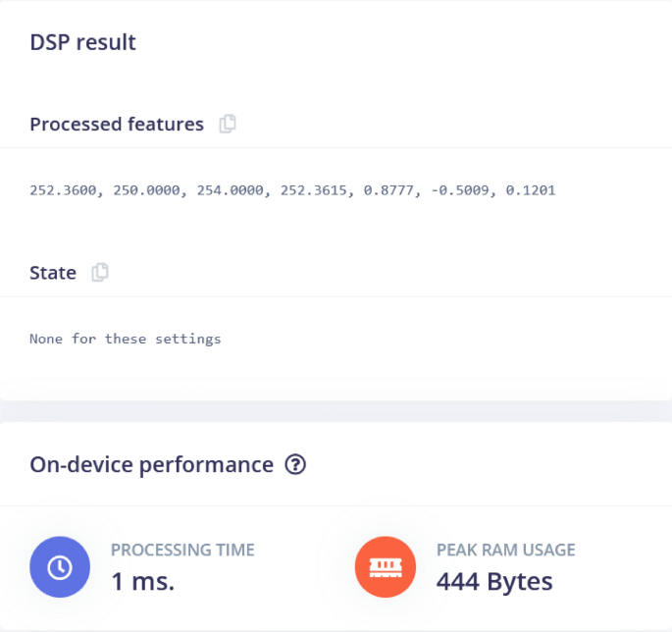Click the PEAK RAM USAGE label

[505, 551]
